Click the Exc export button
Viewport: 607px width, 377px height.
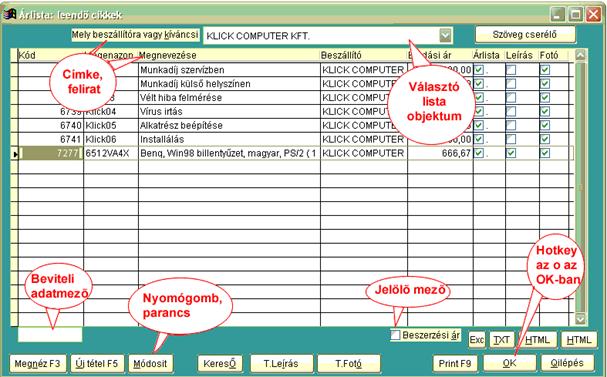point(477,340)
